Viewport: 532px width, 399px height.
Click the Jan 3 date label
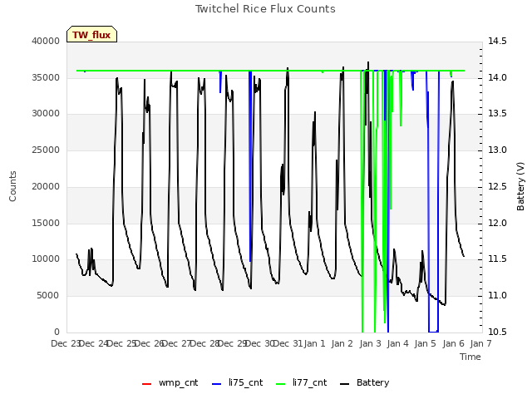coord(370,343)
